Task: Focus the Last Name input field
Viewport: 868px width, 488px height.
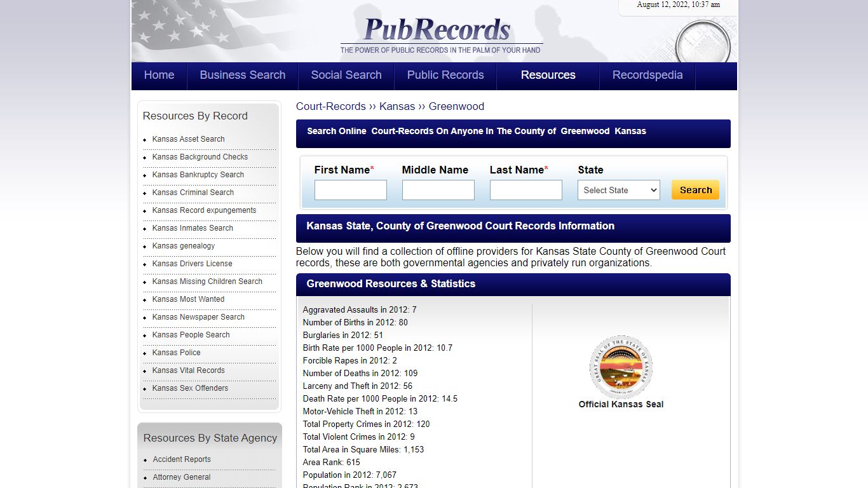Action: (x=526, y=190)
